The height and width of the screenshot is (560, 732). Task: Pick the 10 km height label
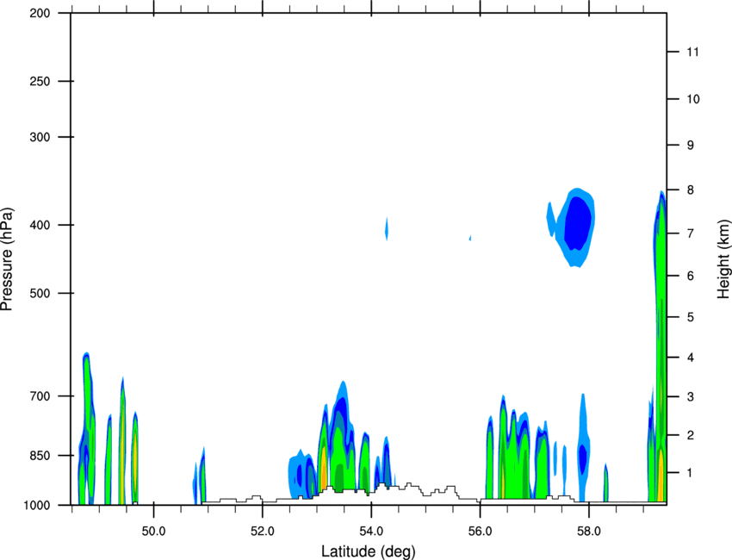point(693,99)
